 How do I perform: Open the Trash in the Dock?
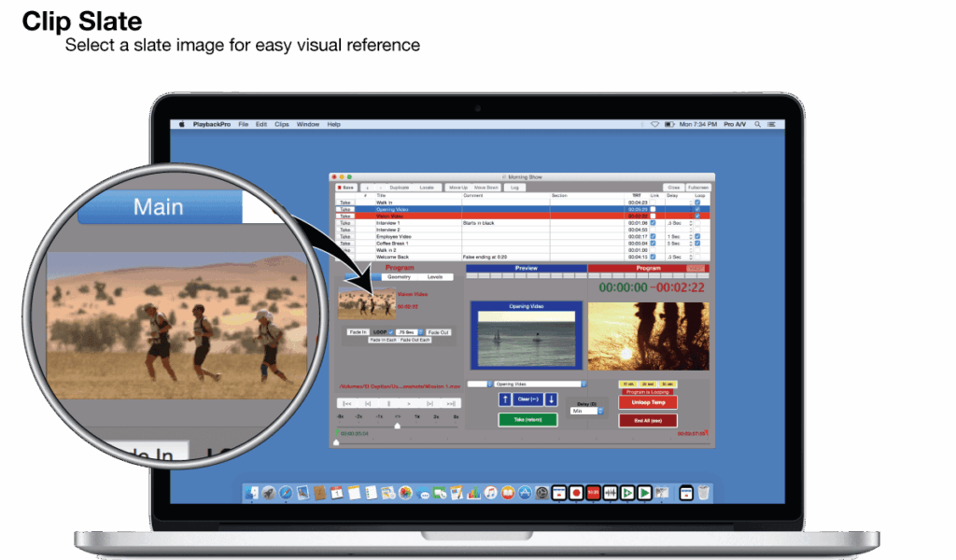pyautogui.click(x=703, y=493)
